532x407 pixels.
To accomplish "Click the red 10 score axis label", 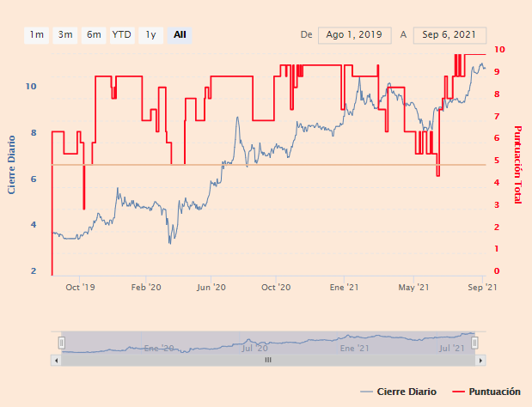I will click(x=499, y=50).
